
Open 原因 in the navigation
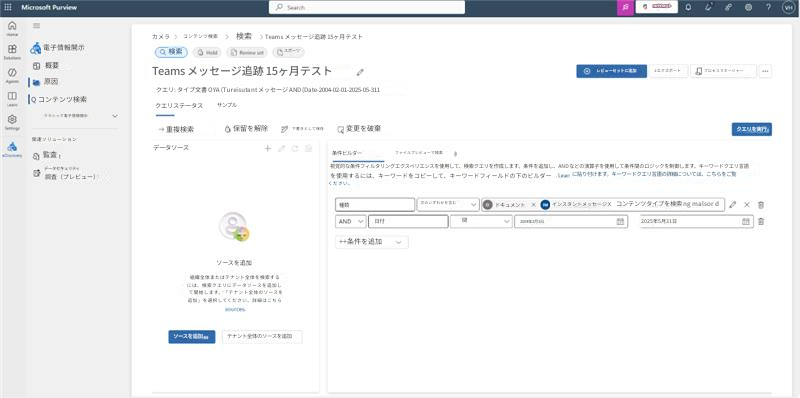(45, 82)
